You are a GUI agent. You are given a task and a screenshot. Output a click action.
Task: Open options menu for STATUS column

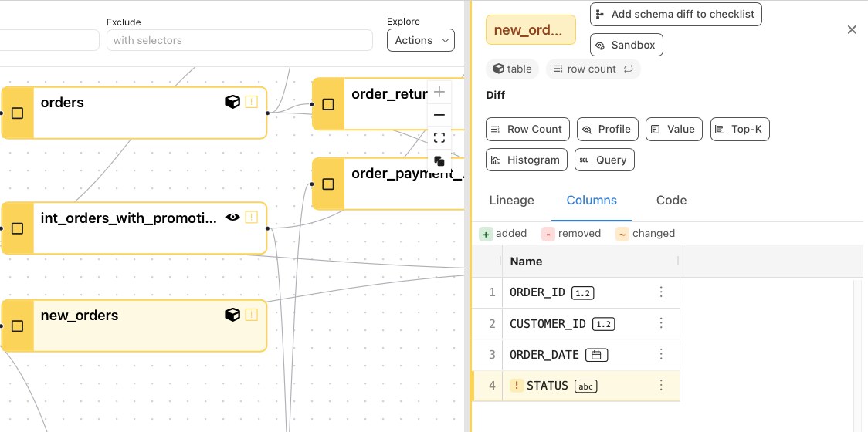pos(661,386)
